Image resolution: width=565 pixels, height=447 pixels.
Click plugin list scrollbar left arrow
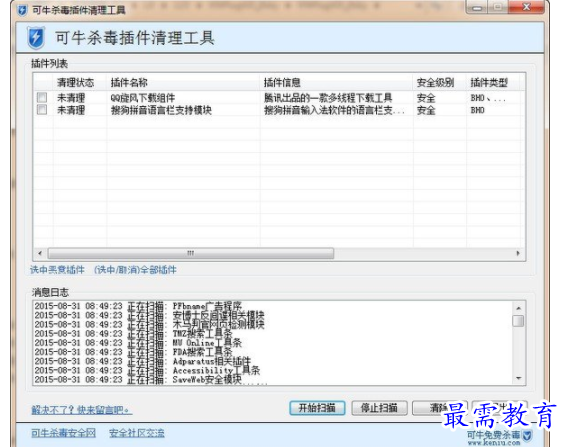(40, 253)
